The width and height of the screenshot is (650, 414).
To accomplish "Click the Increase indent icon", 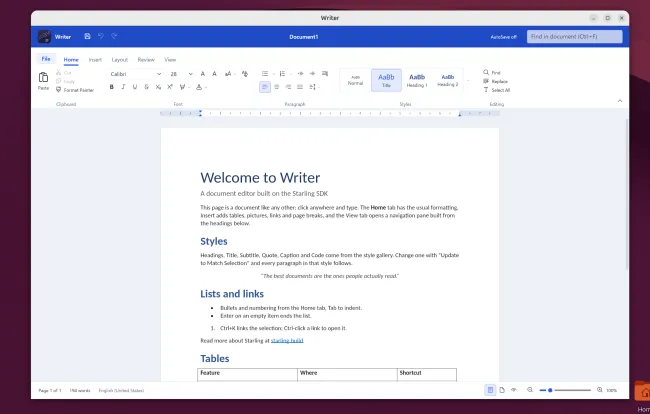I will pos(313,74).
